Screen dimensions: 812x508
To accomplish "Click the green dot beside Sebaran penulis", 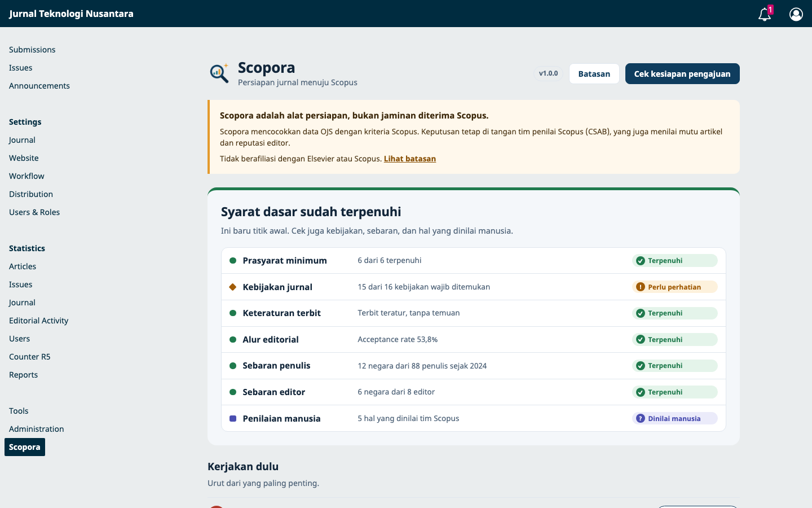I will click(233, 366).
